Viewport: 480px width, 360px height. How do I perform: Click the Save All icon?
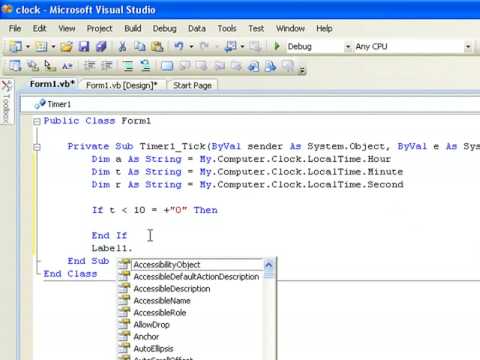pyautogui.click(x=101, y=46)
